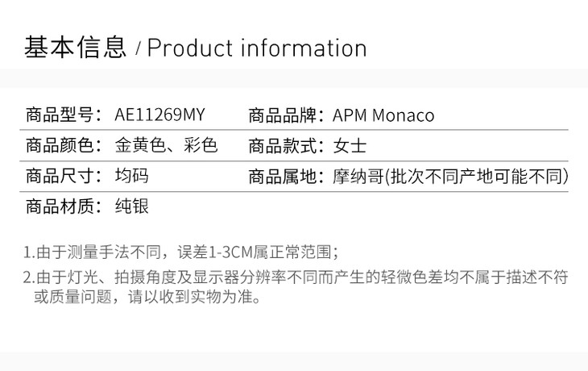Click the batch origin disclaimer in parentheses
The width and height of the screenshot is (588, 371).
pos(476,176)
